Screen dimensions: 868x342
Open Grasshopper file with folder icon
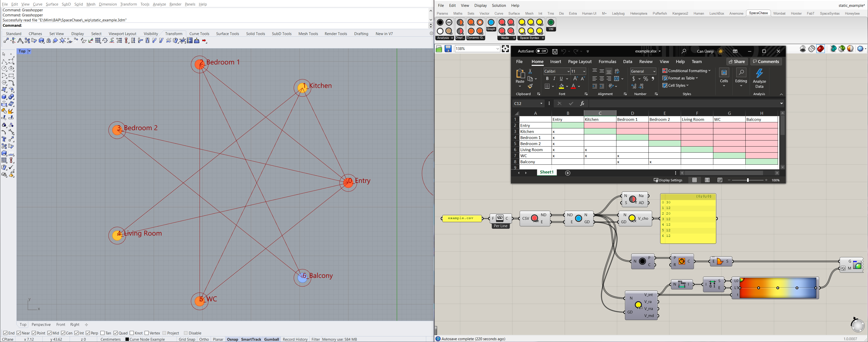pos(439,49)
